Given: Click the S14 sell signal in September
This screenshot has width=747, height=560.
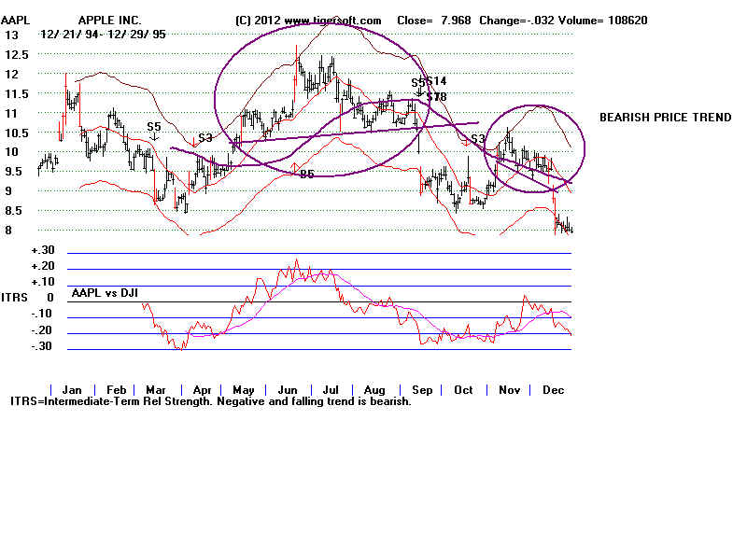Looking at the screenshot, I should click(437, 82).
